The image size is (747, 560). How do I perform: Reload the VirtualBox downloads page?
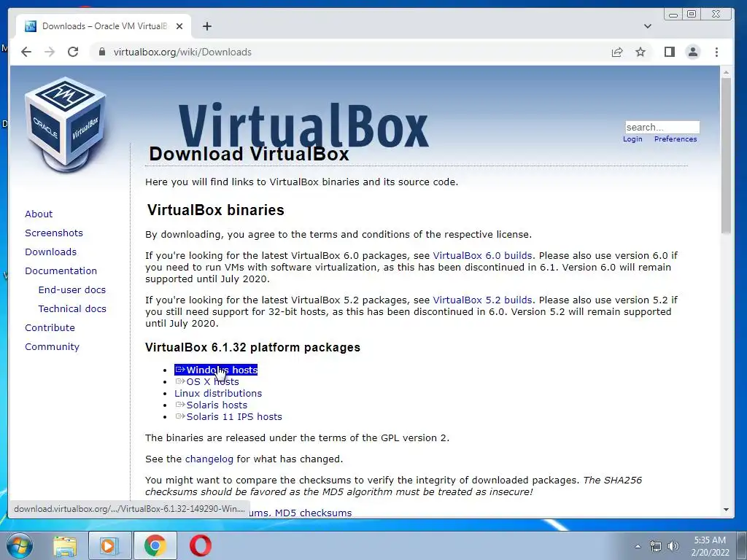click(x=73, y=52)
